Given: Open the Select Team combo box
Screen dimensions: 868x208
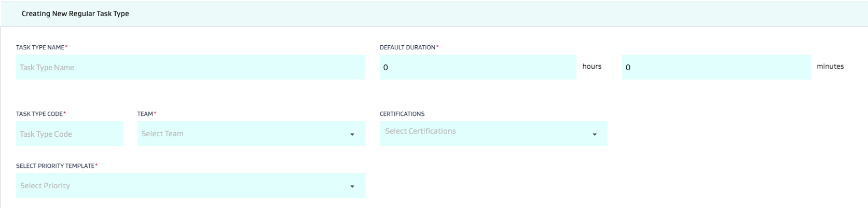Looking at the screenshot, I should [244, 134].
